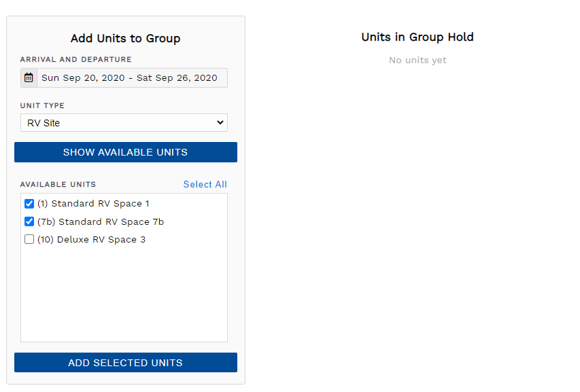Image resolution: width=580 pixels, height=392 pixels.
Task: Click the Units in Group Hold heading
Action: click(417, 37)
